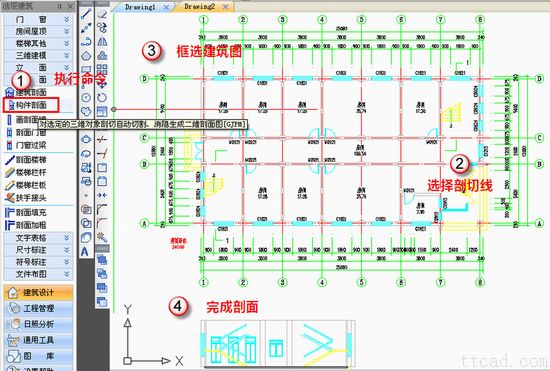Viewport: 550px width, 371px height.
Task: Run the 楼梯栏板 command
Action: tap(27, 185)
